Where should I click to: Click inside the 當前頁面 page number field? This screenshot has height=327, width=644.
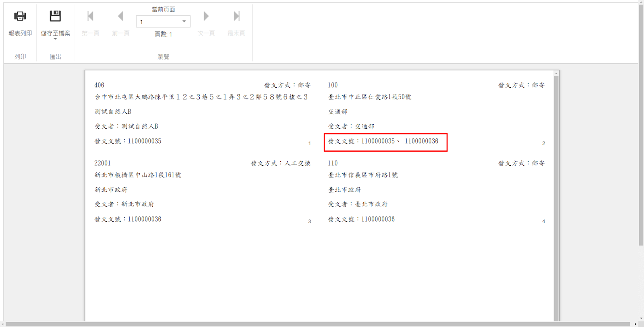tap(158, 22)
